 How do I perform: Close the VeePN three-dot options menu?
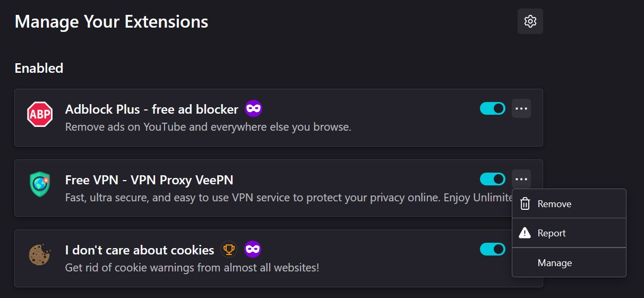tap(521, 179)
